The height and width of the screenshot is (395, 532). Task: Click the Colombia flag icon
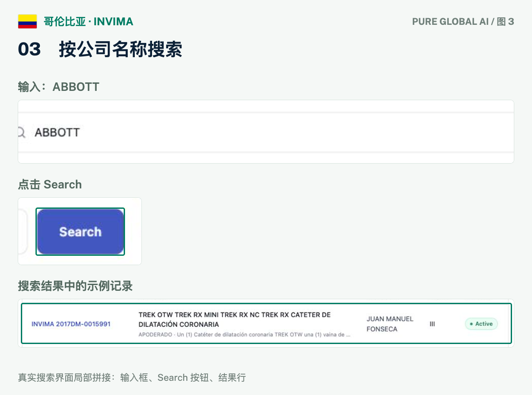(27, 21)
